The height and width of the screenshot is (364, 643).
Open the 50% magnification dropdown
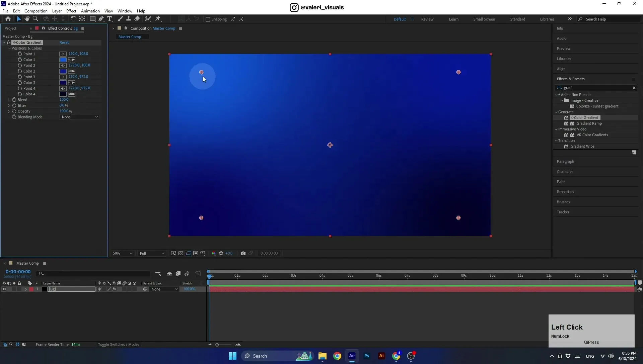click(122, 253)
